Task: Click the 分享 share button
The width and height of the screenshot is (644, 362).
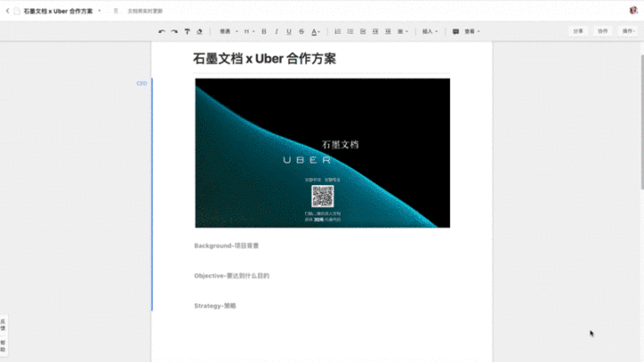Action: [x=579, y=31]
